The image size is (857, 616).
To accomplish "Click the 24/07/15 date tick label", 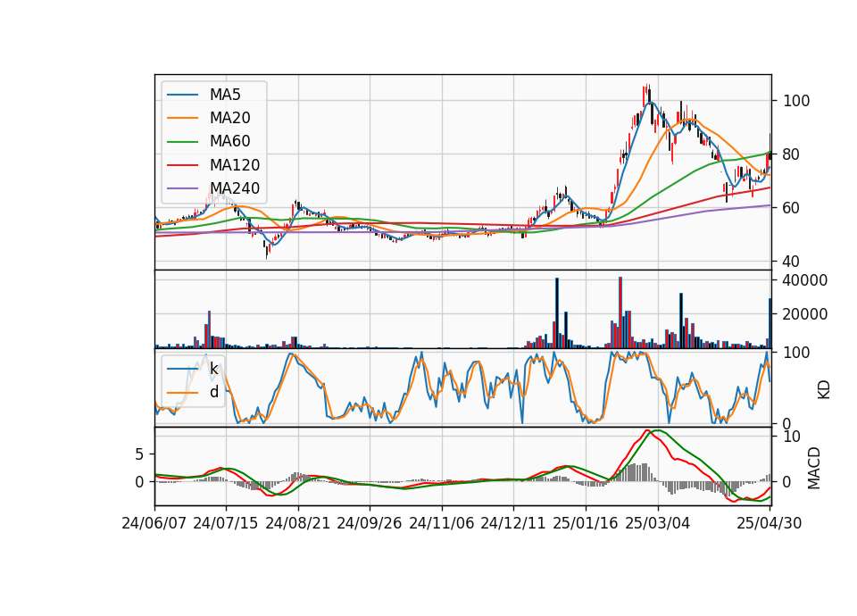I will [226, 524].
